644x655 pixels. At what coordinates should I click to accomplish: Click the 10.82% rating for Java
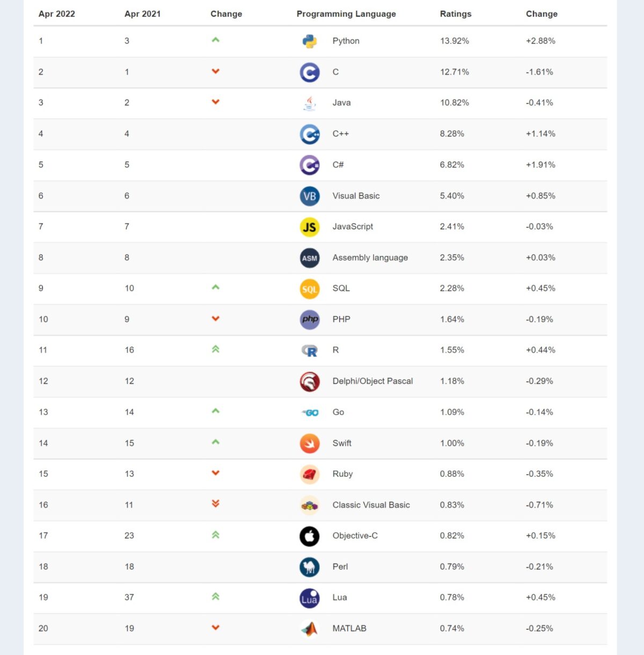tap(455, 103)
